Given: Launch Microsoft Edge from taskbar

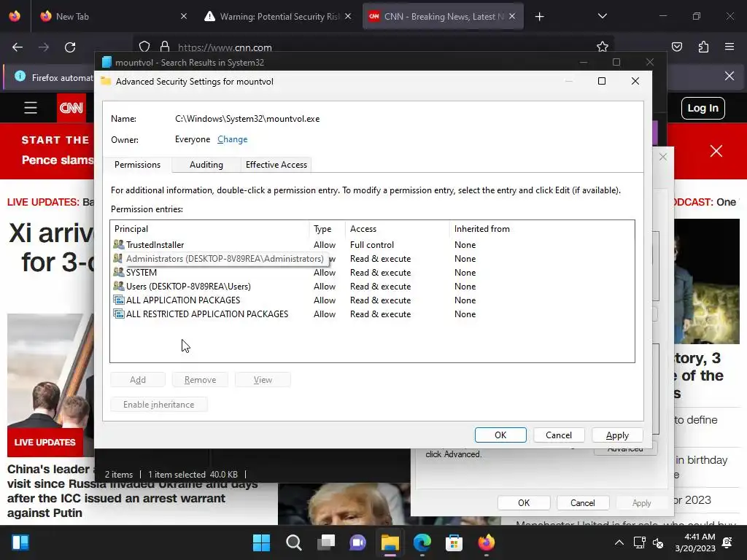Looking at the screenshot, I should pos(422,542).
